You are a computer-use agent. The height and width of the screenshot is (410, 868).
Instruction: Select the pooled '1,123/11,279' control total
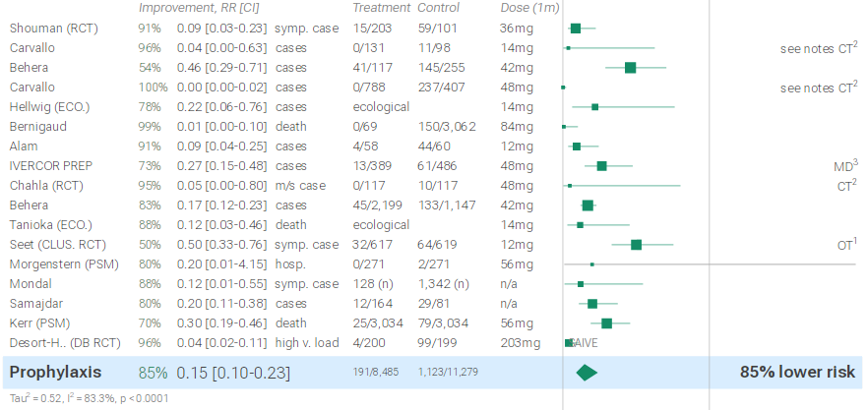click(x=448, y=373)
